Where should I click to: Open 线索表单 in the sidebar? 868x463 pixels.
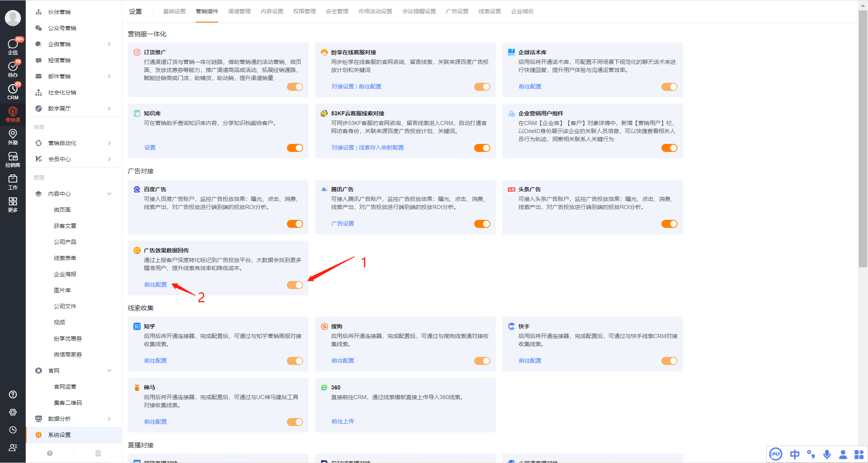65,258
